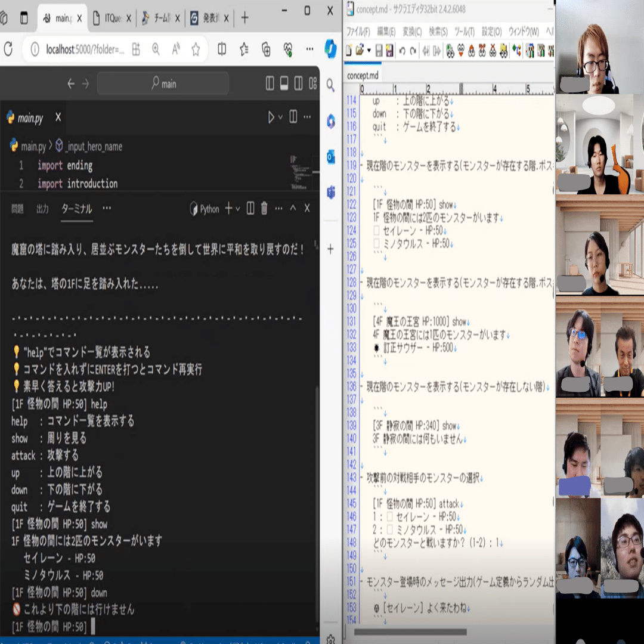Open Edge sidebar search
The width and height of the screenshot is (644, 644).
pyautogui.click(x=330, y=85)
